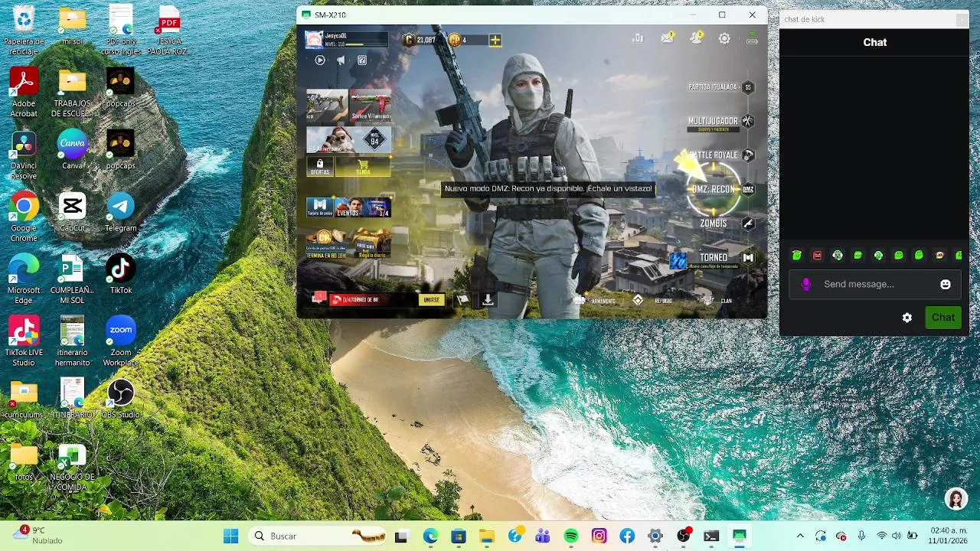Viewport: 980px width, 551px height.
Task: Open the leaderboard ranking icon in game header
Action: (638, 38)
